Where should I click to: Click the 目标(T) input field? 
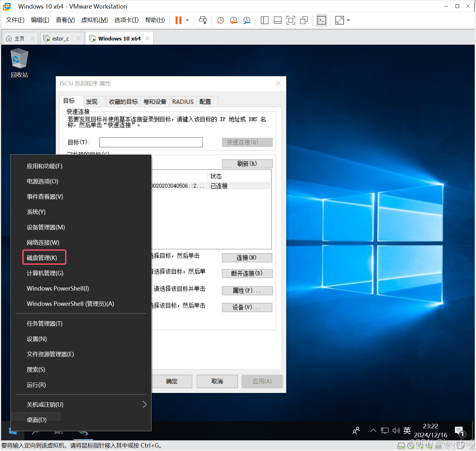pyautogui.click(x=151, y=142)
